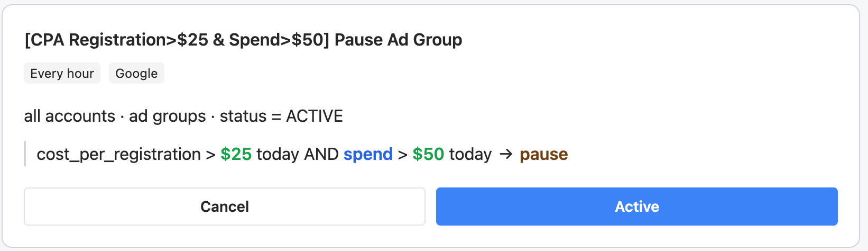The image size is (868, 251).
Task: Select the Google platform tag
Action: pos(136,73)
